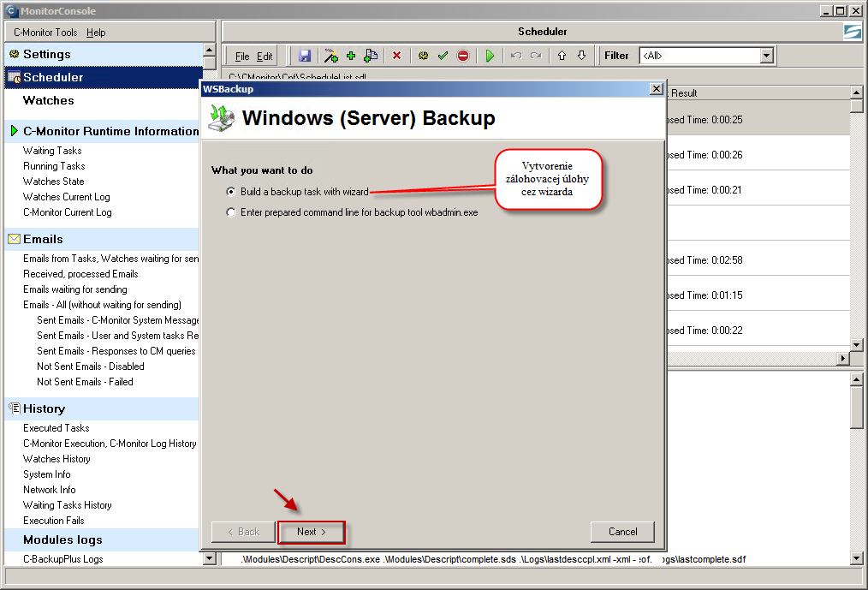Open the File menu in Scheduler toolbar
868x590 pixels.
point(242,56)
